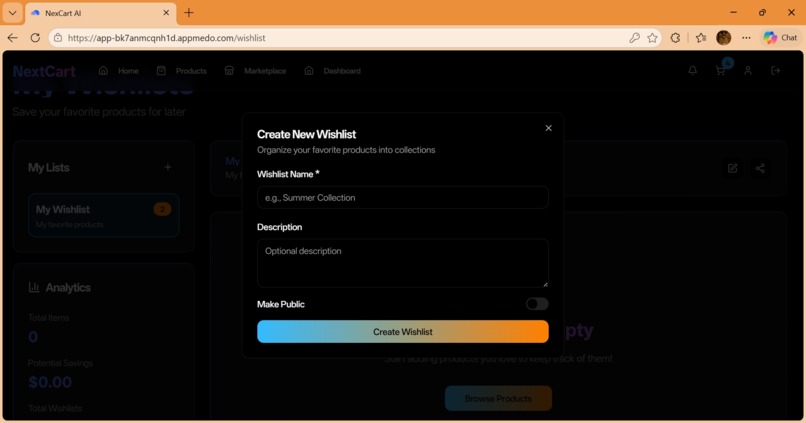Click the Potential Savings $0.00 value
The image size is (806, 423).
pos(50,382)
